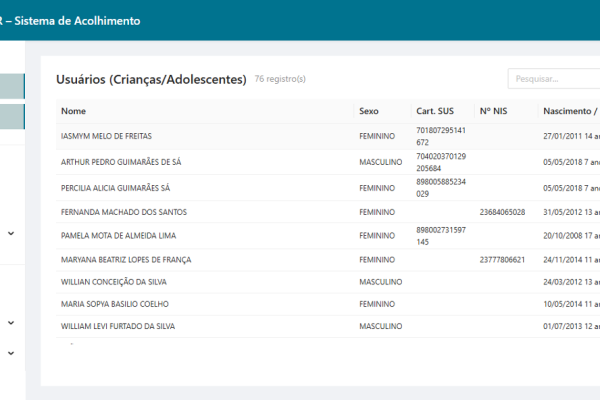Screen dimensions: 600x400
Task: Click NIS number 23777806621 cell
Action: point(504,260)
